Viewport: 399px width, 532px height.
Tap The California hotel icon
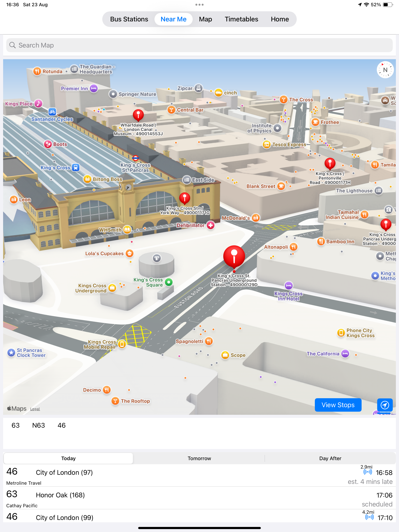point(345,354)
